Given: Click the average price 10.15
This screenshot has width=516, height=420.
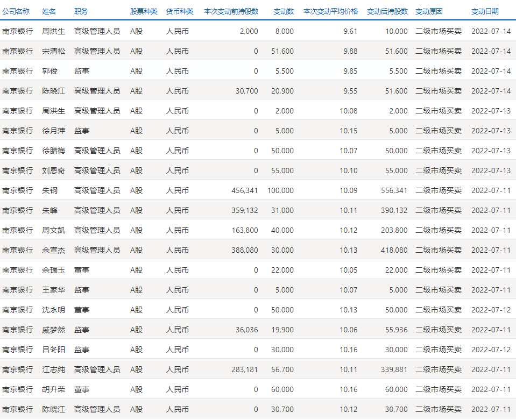Looking at the screenshot, I should point(349,131).
